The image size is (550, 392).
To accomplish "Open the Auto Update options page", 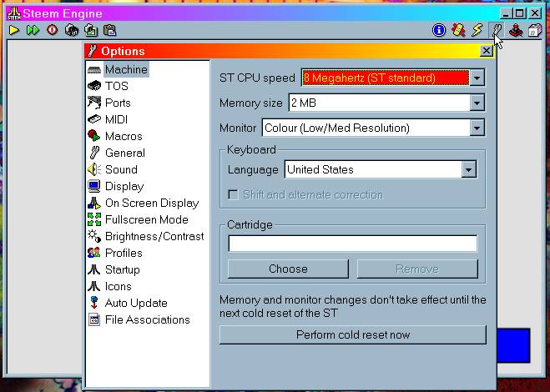I will tap(136, 303).
